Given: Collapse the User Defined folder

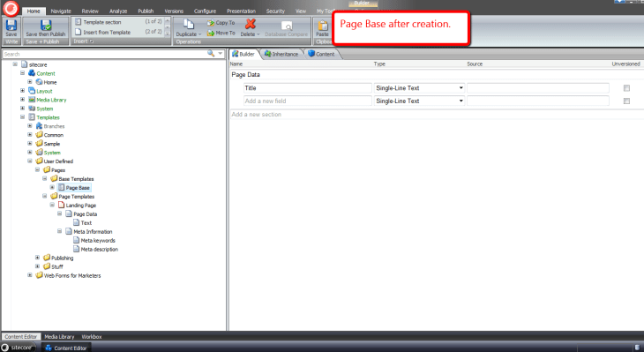Looking at the screenshot, I should point(30,161).
